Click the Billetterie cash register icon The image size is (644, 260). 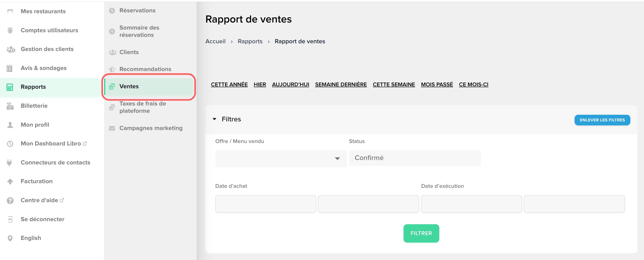(x=10, y=106)
